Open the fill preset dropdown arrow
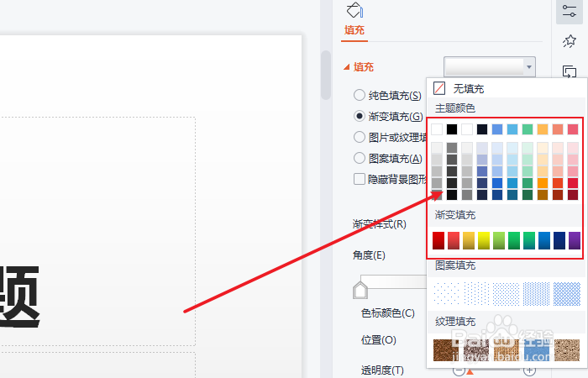588x378 pixels. click(528, 67)
